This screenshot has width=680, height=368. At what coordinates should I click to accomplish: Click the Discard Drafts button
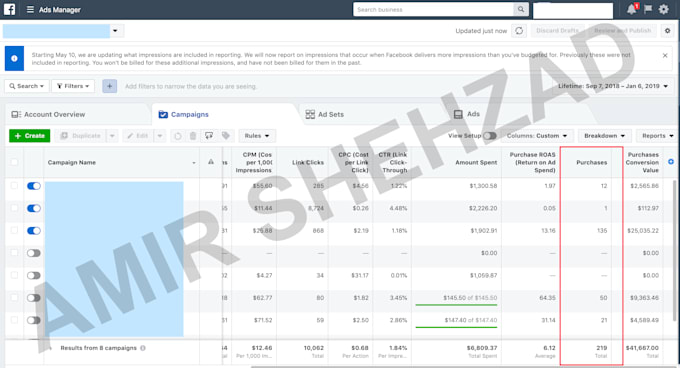pyautogui.click(x=557, y=31)
